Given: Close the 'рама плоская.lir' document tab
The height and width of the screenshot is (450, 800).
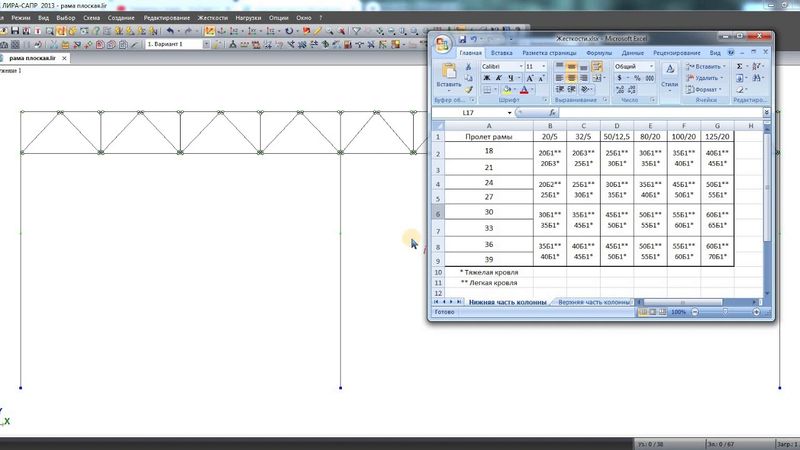Looking at the screenshot, I should 64,58.
